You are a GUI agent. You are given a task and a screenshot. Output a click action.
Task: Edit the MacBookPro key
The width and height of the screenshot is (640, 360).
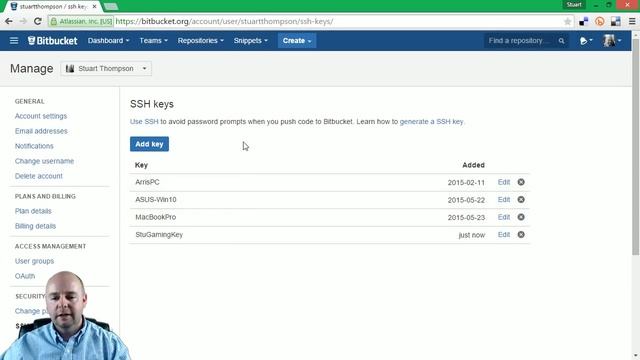click(504, 217)
